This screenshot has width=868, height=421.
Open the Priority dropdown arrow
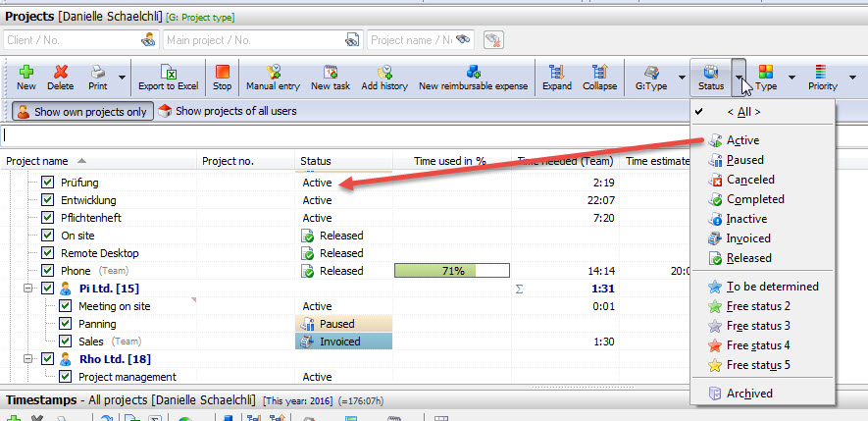point(852,77)
